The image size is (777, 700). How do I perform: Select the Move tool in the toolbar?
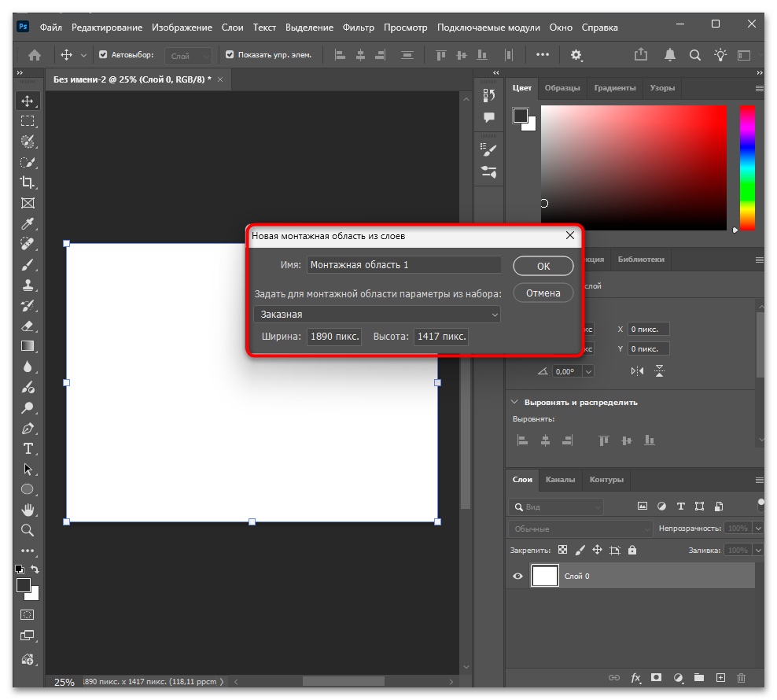point(28,101)
